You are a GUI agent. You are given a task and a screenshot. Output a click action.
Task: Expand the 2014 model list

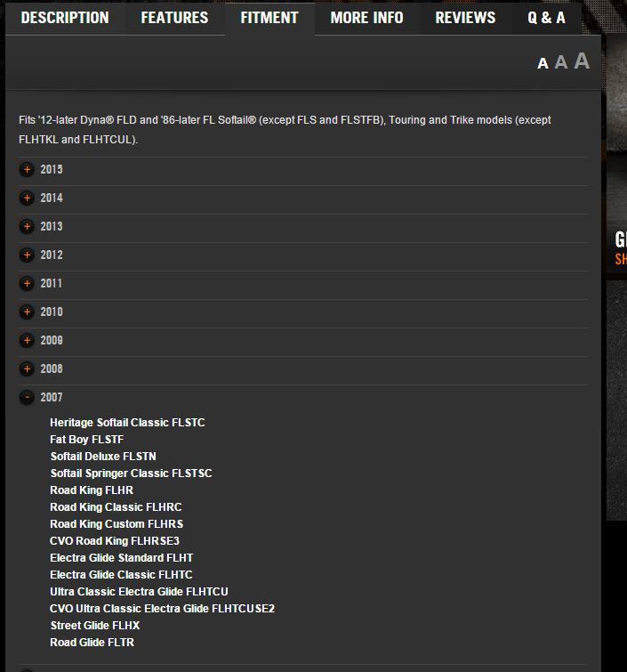[x=28, y=198]
